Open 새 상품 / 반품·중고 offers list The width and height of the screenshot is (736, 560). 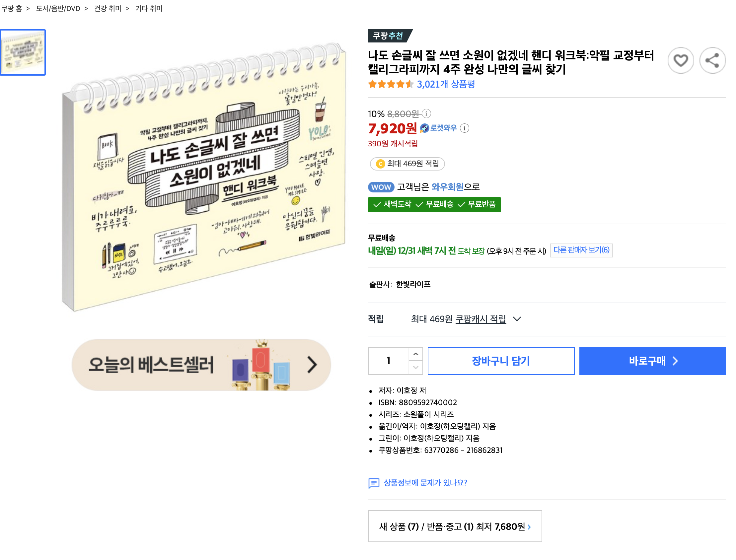[454, 526]
